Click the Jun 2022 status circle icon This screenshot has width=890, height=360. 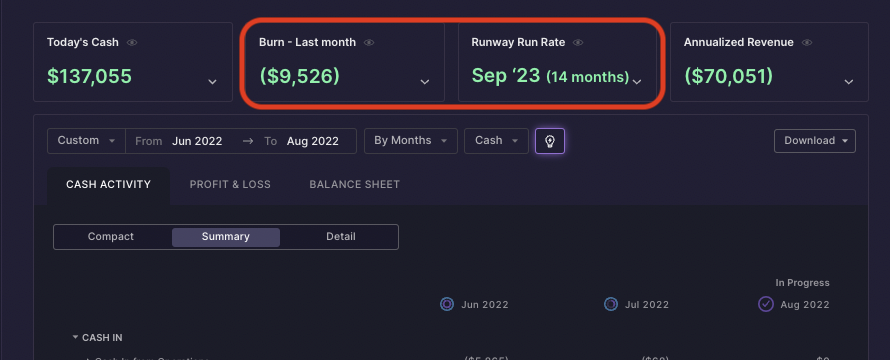[x=447, y=304]
